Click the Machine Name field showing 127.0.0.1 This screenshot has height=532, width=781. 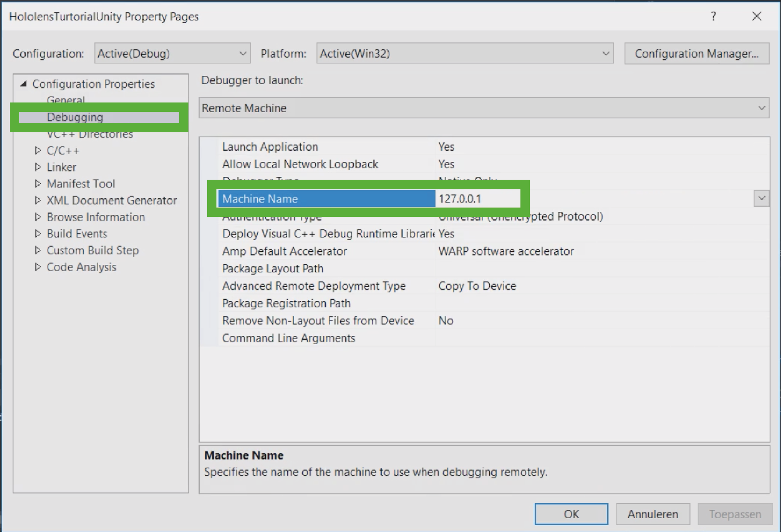477,198
